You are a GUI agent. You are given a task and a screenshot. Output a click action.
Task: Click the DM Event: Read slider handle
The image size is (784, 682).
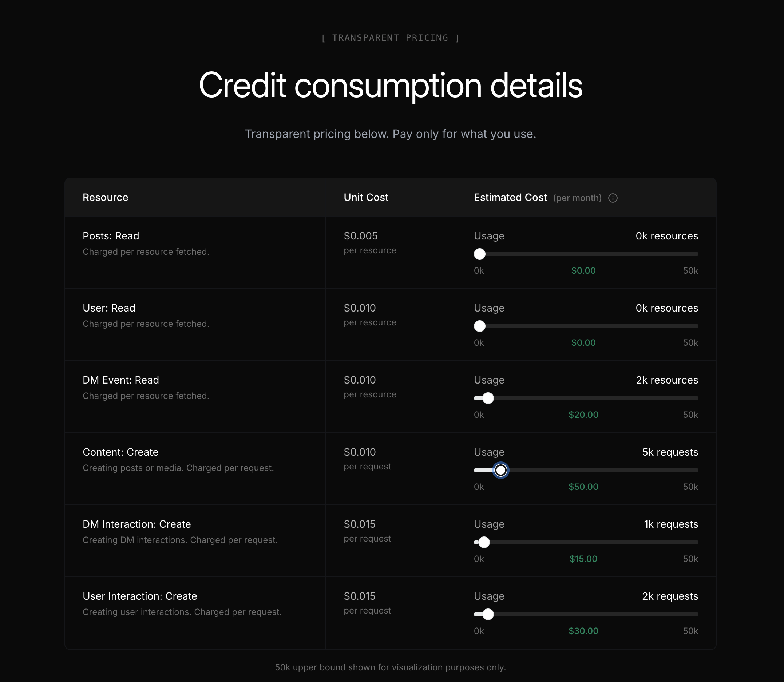click(x=488, y=398)
